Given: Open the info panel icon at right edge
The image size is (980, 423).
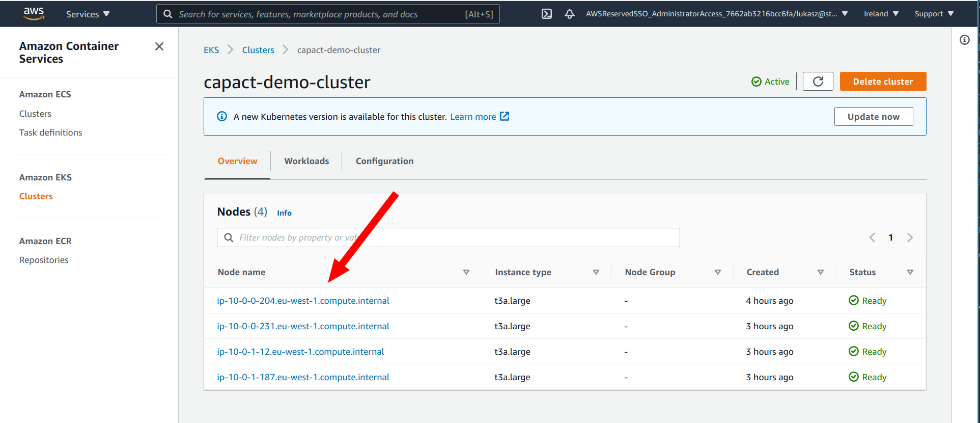Looking at the screenshot, I should coord(965,40).
